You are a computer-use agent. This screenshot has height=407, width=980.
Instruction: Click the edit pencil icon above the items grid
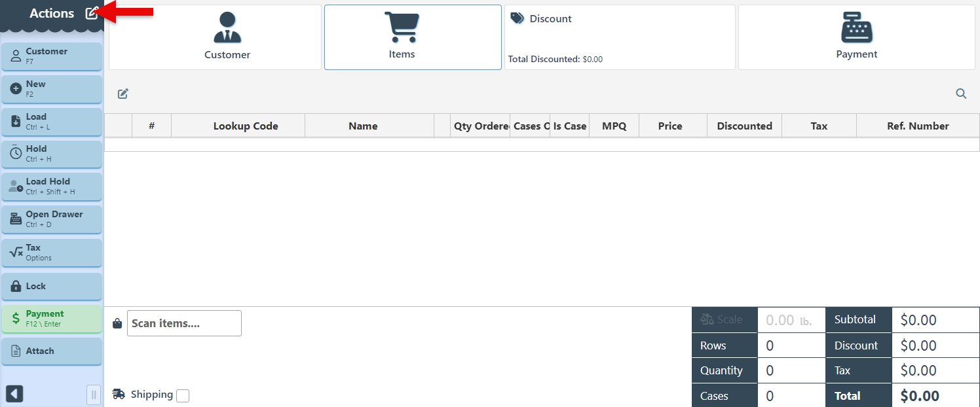coord(122,94)
